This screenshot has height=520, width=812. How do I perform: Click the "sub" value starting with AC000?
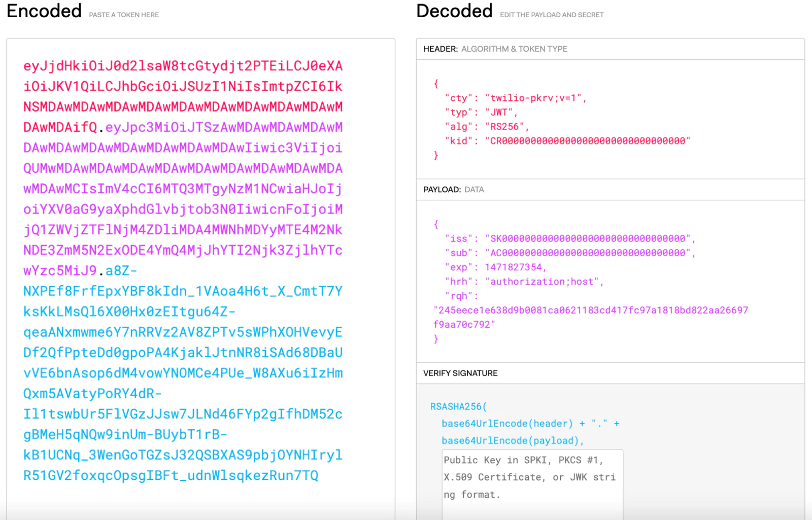(x=588, y=253)
